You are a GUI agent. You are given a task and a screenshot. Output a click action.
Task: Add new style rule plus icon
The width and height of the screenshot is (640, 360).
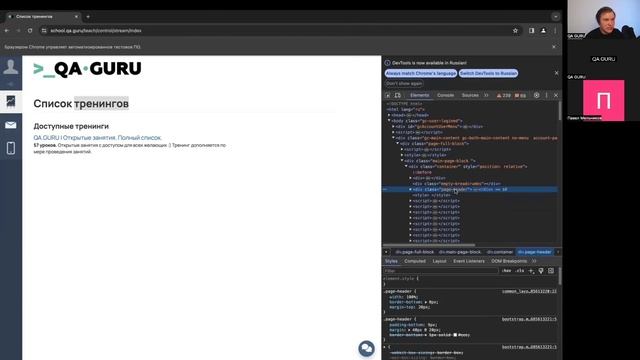pos(531,271)
